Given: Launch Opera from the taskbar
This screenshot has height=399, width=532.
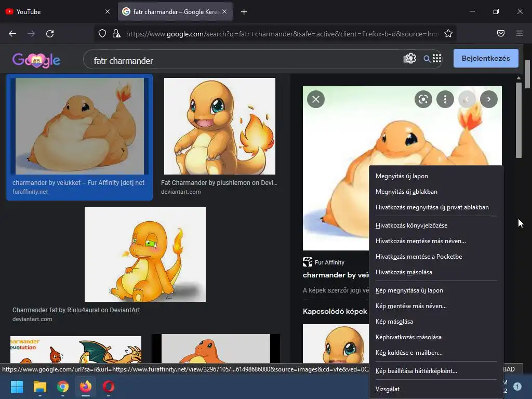Looking at the screenshot, I should [109, 387].
